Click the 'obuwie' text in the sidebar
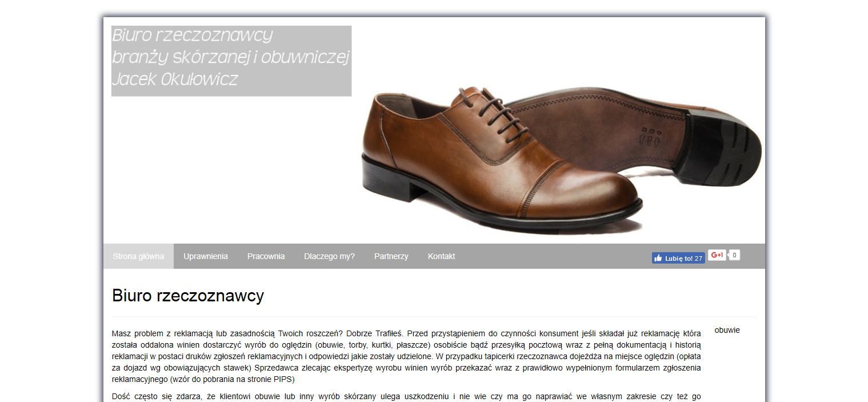Viewport: 868px width, 402px height. 727,330
